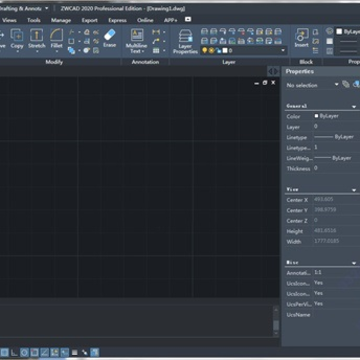Minimize the drawing viewport window
This screenshot has width=360, height=360.
click(x=256, y=83)
